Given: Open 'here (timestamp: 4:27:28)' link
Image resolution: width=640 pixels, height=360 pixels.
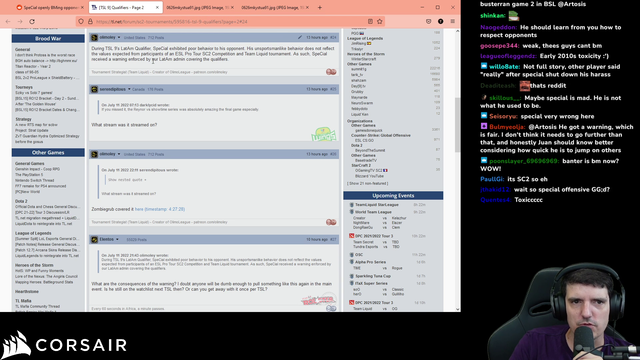Looking at the screenshot, I should [160, 209].
